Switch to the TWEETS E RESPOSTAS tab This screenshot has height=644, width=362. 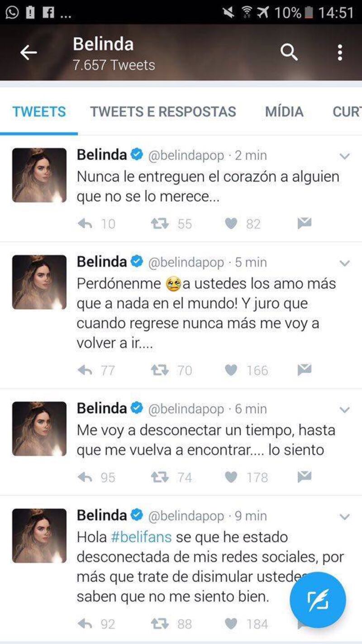(x=163, y=112)
